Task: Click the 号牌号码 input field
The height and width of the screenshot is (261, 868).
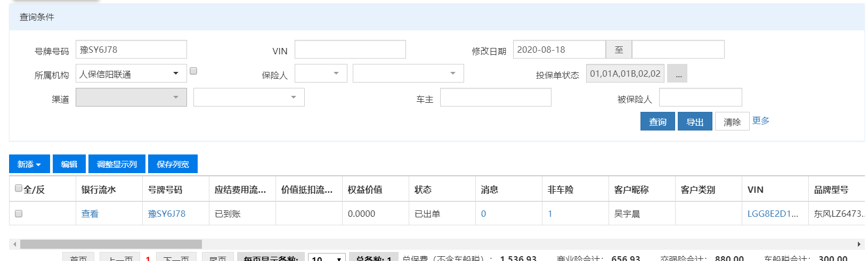Action: [131, 50]
